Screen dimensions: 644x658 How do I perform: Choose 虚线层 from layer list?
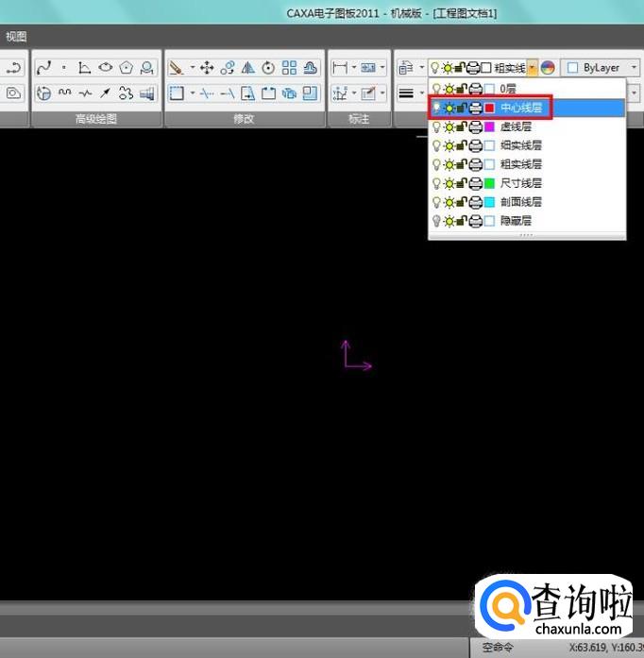[x=527, y=127]
